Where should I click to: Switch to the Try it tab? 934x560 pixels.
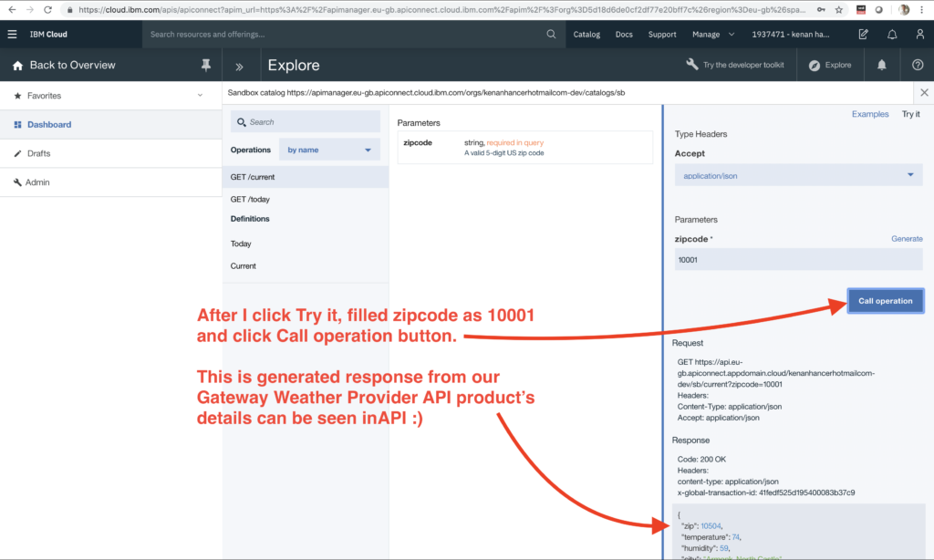pos(910,114)
